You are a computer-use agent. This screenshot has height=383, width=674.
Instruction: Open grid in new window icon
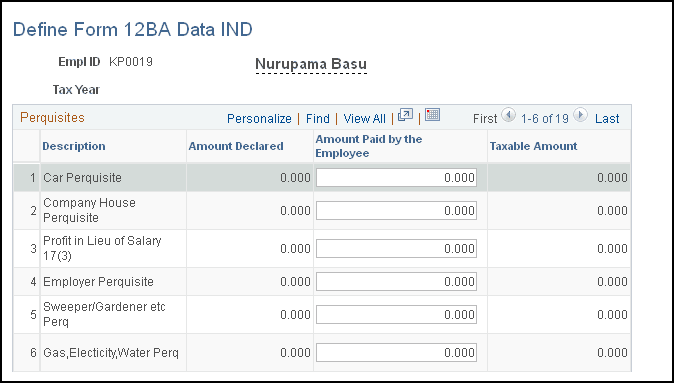tap(405, 115)
